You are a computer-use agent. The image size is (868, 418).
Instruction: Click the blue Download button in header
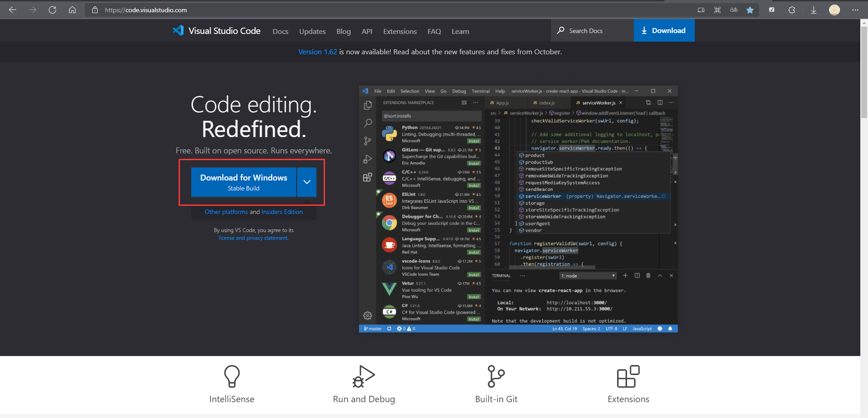[x=664, y=30]
